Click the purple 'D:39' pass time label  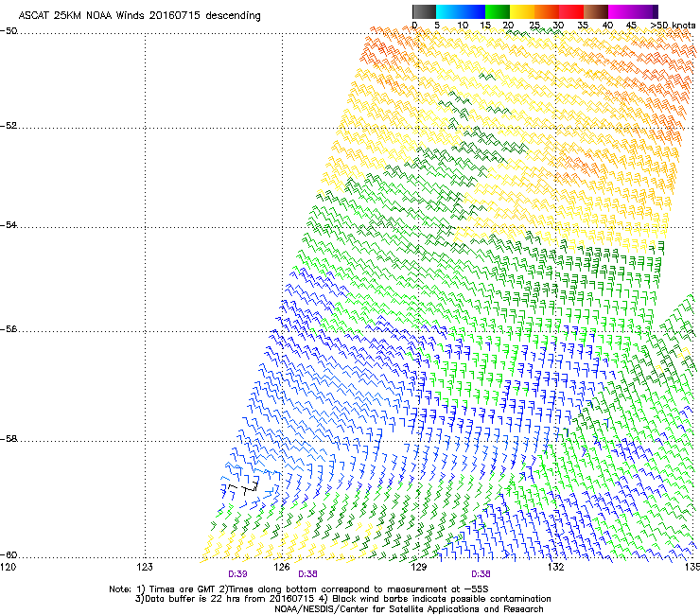click(x=237, y=574)
